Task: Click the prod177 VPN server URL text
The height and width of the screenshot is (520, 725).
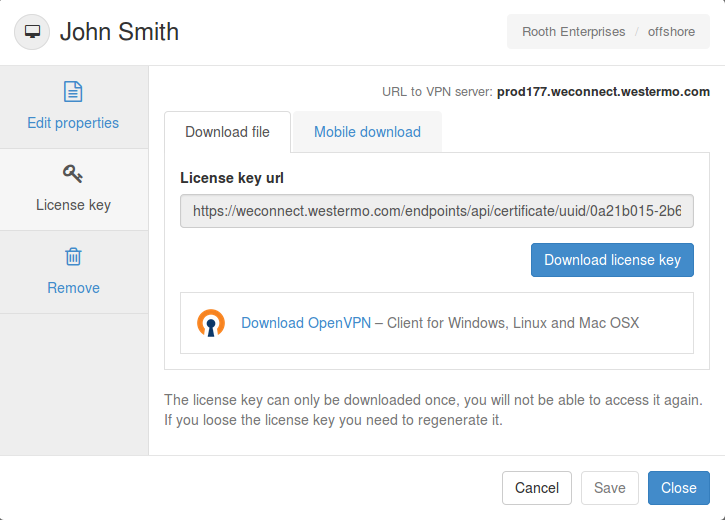Action: pos(603,91)
